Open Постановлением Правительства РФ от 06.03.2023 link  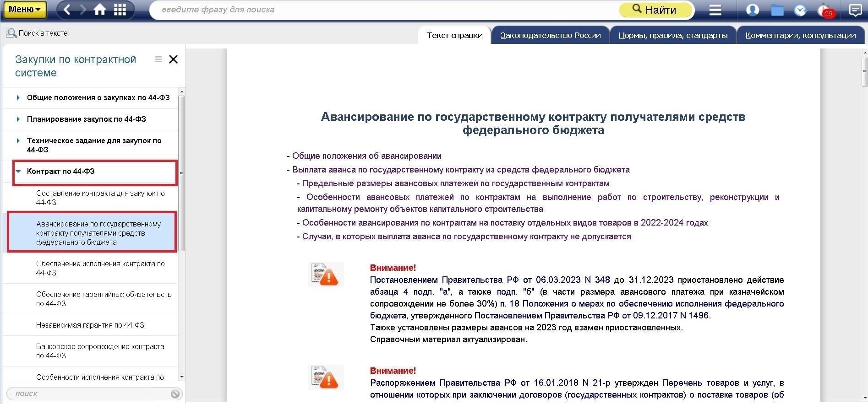pos(490,280)
